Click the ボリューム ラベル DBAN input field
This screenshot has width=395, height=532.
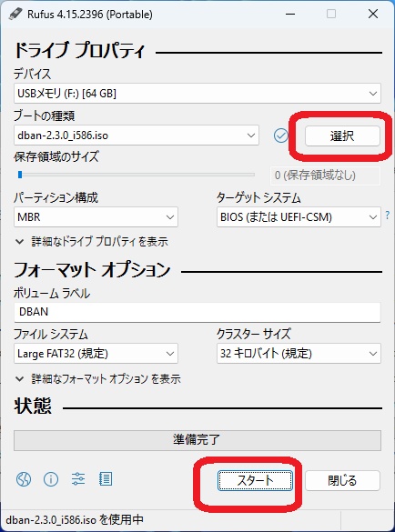tap(197, 312)
